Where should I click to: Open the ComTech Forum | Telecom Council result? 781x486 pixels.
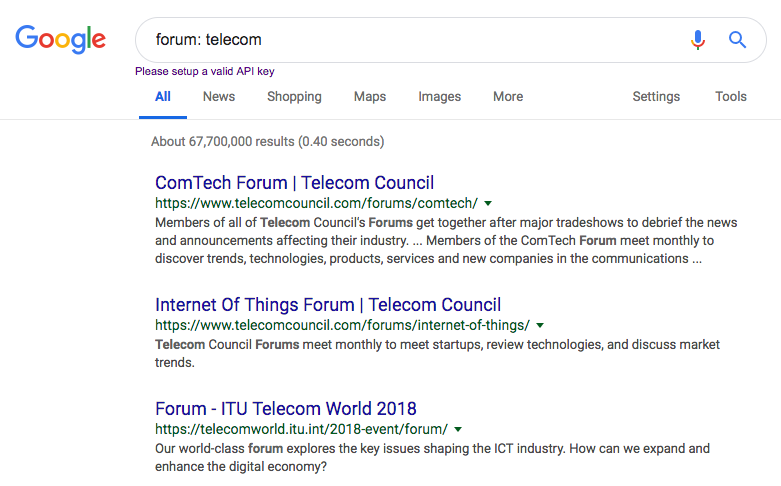coord(295,183)
